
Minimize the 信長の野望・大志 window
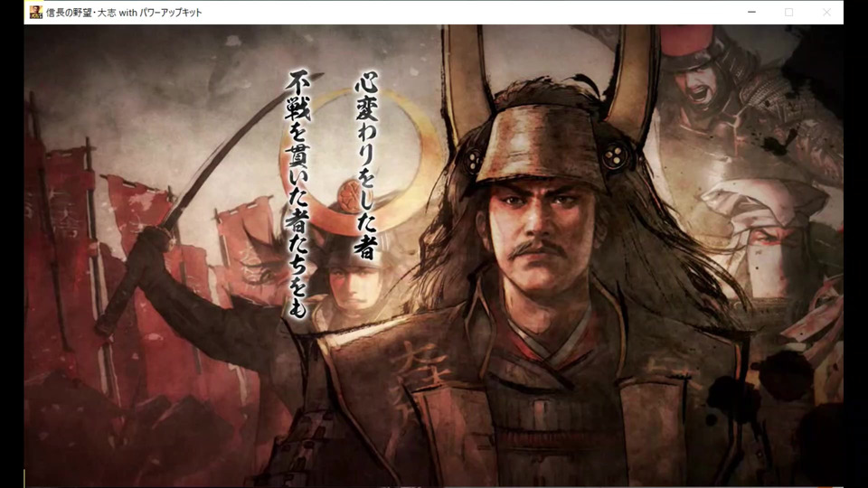point(751,12)
